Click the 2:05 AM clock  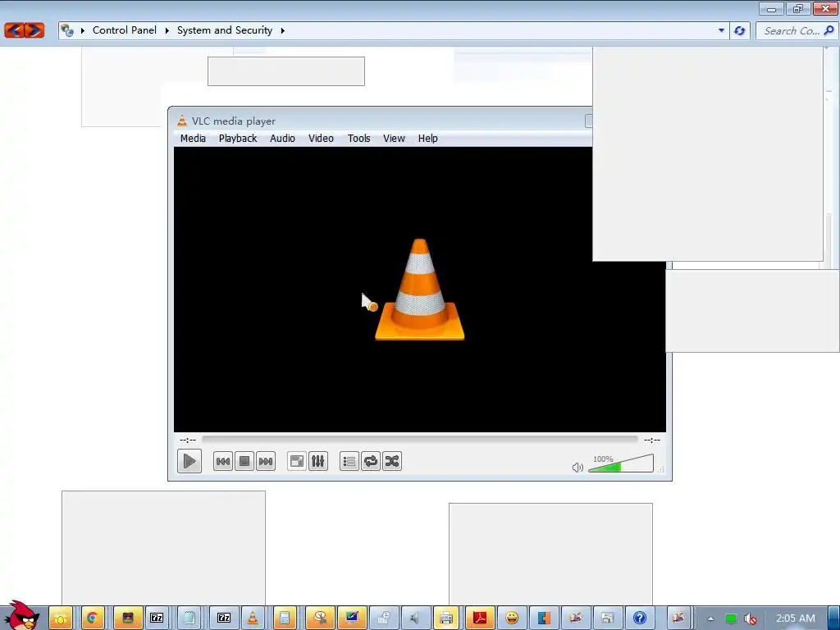pyautogui.click(x=796, y=619)
